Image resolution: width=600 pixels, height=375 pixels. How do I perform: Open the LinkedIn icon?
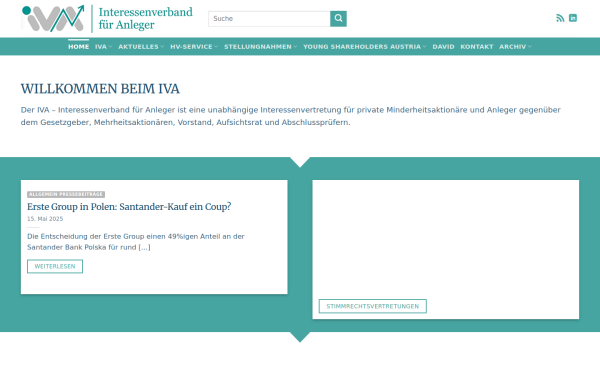pos(573,18)
